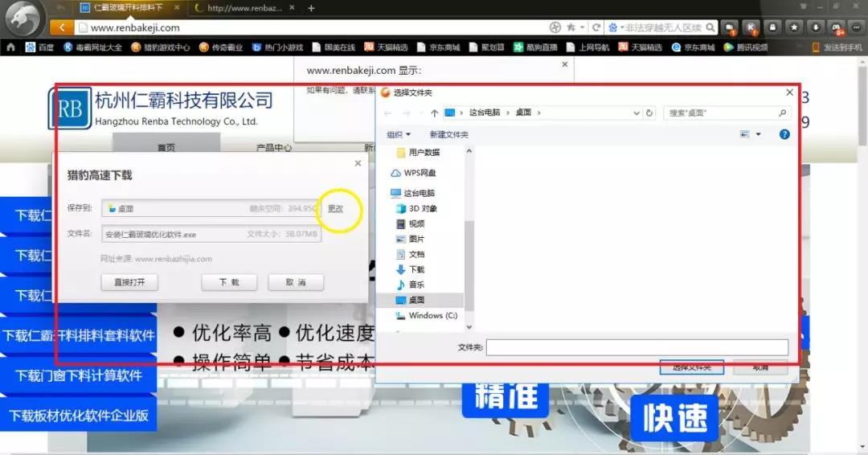The image size is (868, 455).
Task: Open the 酷狗直播 bookmark
Action: pyautogui.click(x=535, y=47)
